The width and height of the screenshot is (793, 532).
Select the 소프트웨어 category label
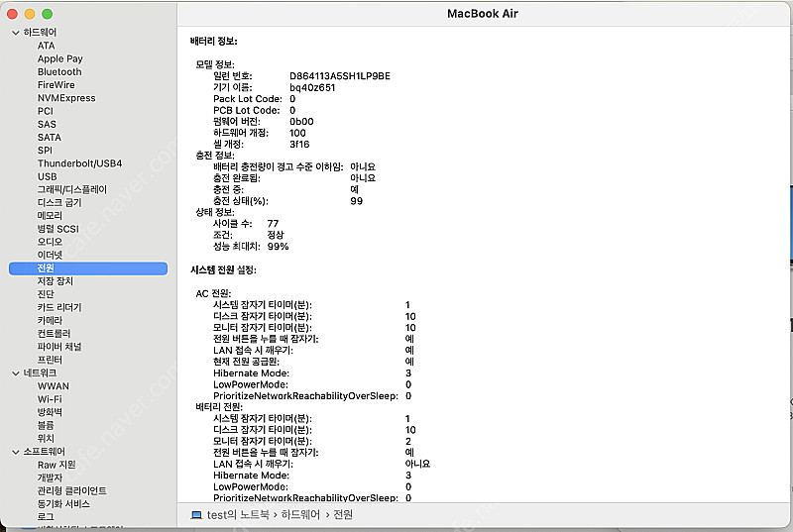click(x=44, y=452)
